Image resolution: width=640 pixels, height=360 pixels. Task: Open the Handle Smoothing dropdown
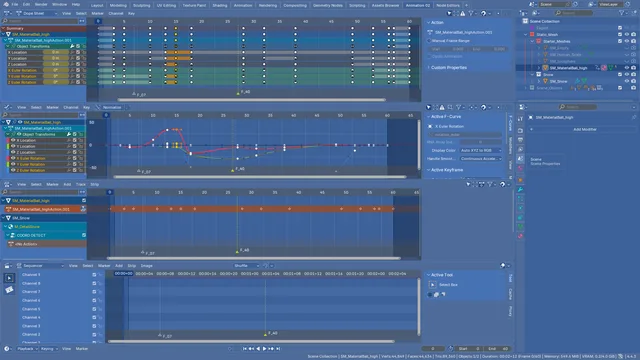pos(481,159)
